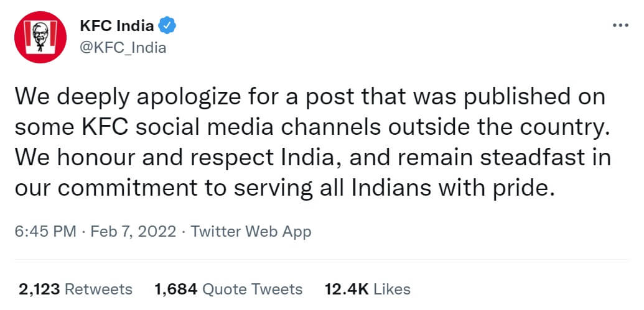Screen dimensions: 644x310
Task: Open the 1,684 Quote Tweets list
Action: pos(228,289)
